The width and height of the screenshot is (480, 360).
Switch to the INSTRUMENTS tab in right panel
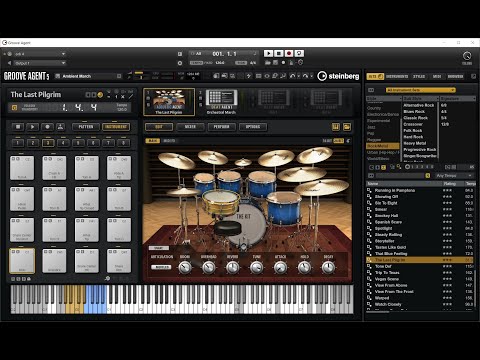point(397,76)
